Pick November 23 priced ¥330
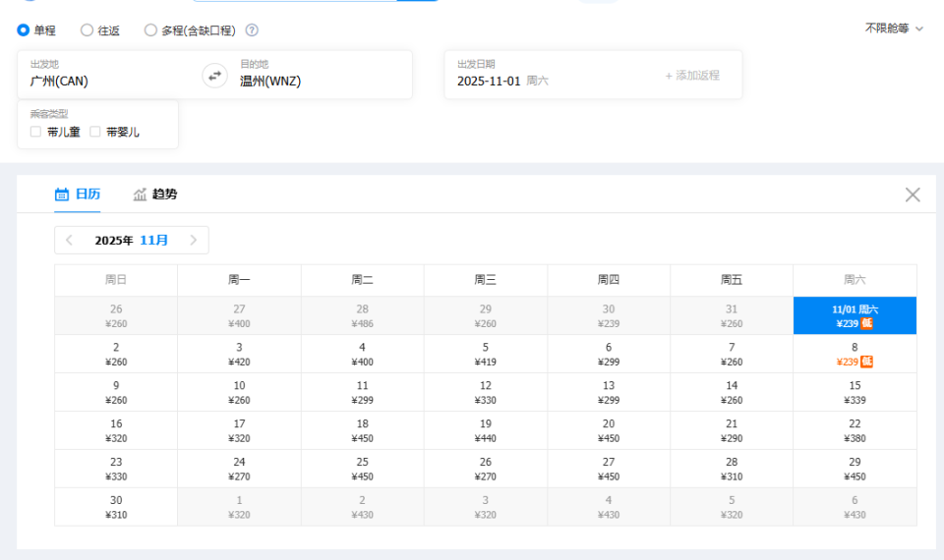The width and height of the screenshot is (944, 560). click(x=116, y=469)
